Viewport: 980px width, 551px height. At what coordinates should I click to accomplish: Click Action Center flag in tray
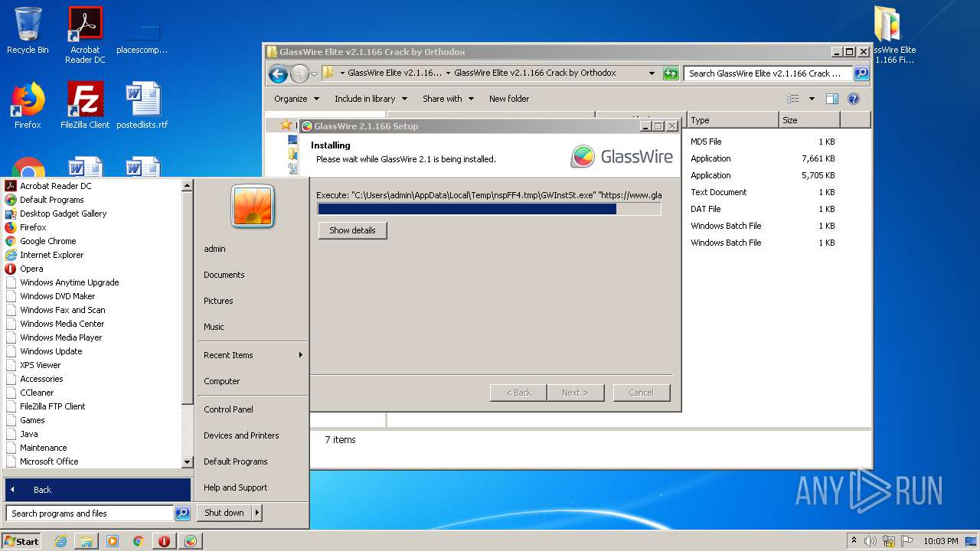click(907, 541)
